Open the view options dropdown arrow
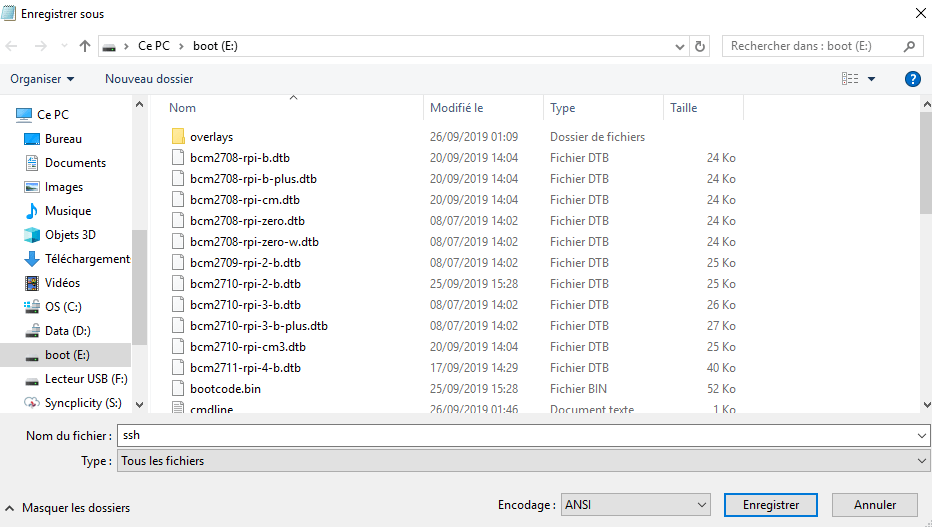The image size is (932, 527). (871, 79)
